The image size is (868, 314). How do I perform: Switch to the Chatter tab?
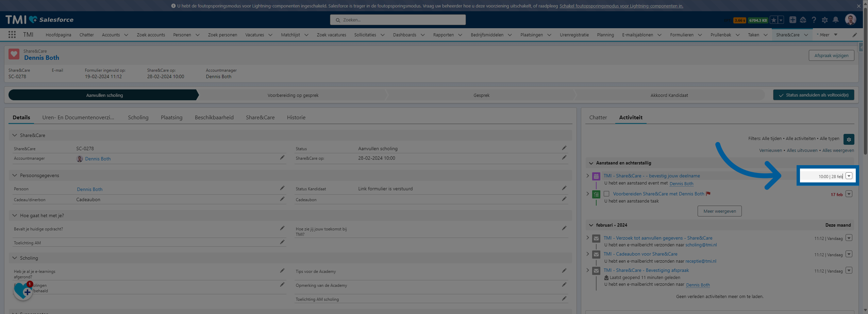point(598,117)
